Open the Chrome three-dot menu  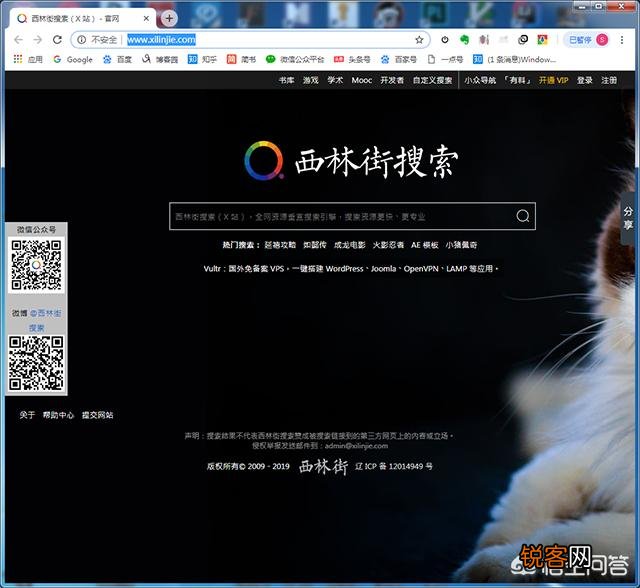622,40
